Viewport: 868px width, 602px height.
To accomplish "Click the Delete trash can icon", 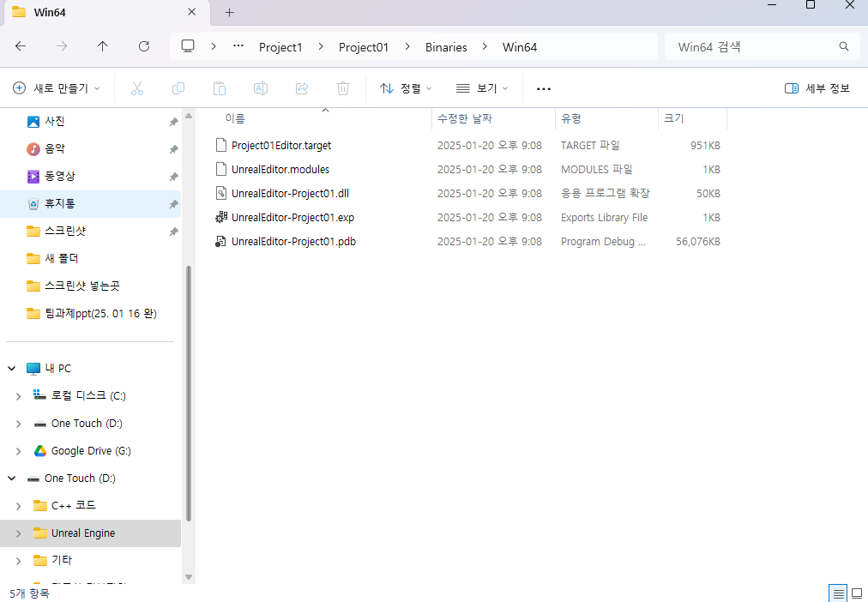I will [x=343, y=88].
